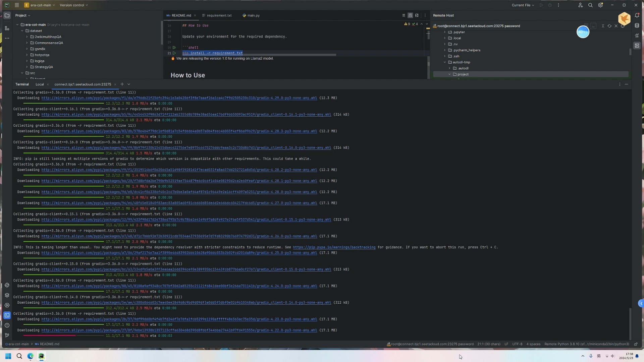Open IDE settings gear icon

[600, 5]
